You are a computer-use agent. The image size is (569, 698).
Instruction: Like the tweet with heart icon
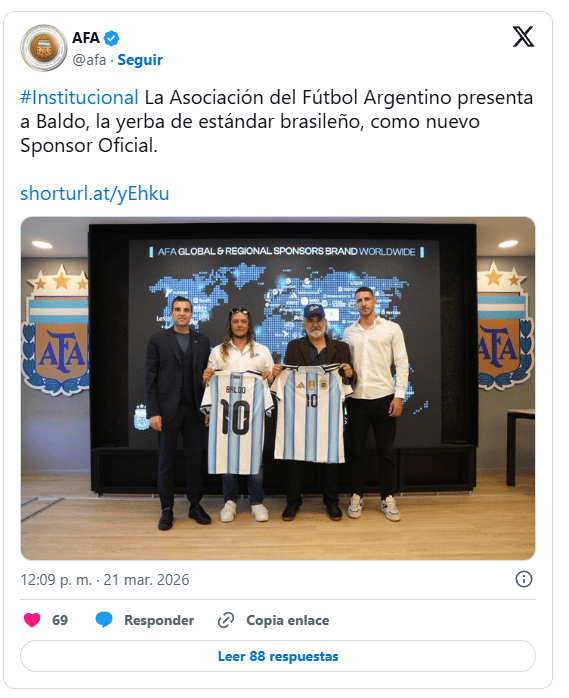(32, 620)
